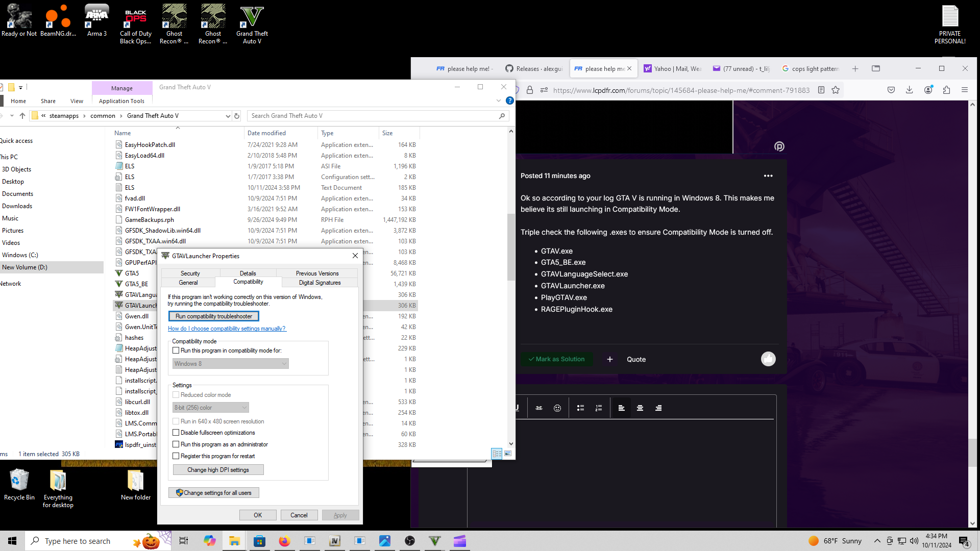Screen dimensions: 980x551
Task: Click the three-dot options on forum post
Action: [x=768, y=176]
